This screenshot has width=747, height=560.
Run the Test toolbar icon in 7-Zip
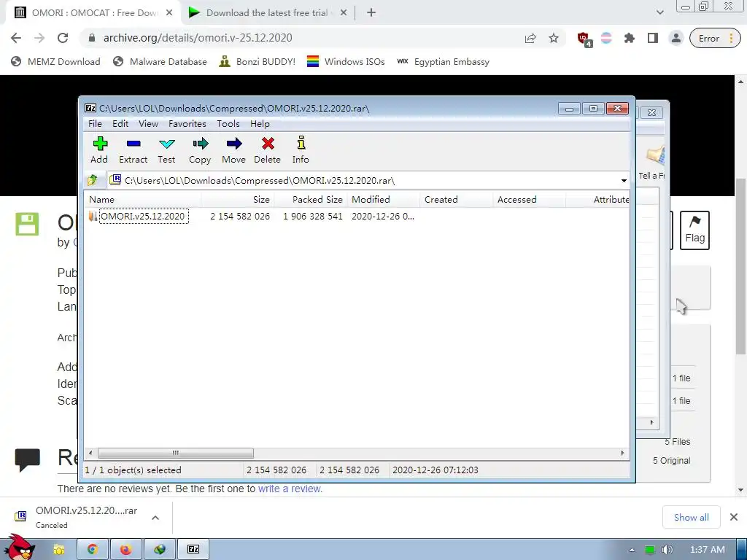166,149
